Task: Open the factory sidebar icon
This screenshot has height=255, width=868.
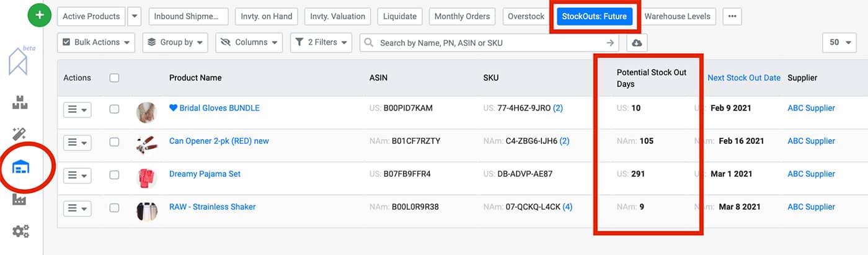Action: (20, 200)
